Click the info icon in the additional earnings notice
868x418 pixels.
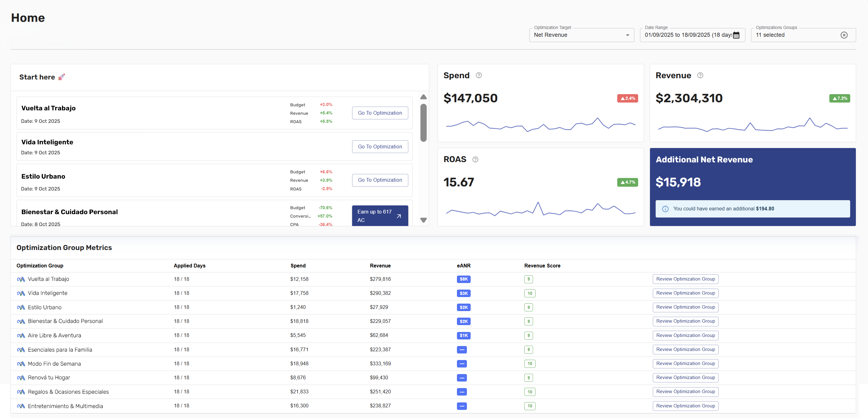tap(665, 209)
